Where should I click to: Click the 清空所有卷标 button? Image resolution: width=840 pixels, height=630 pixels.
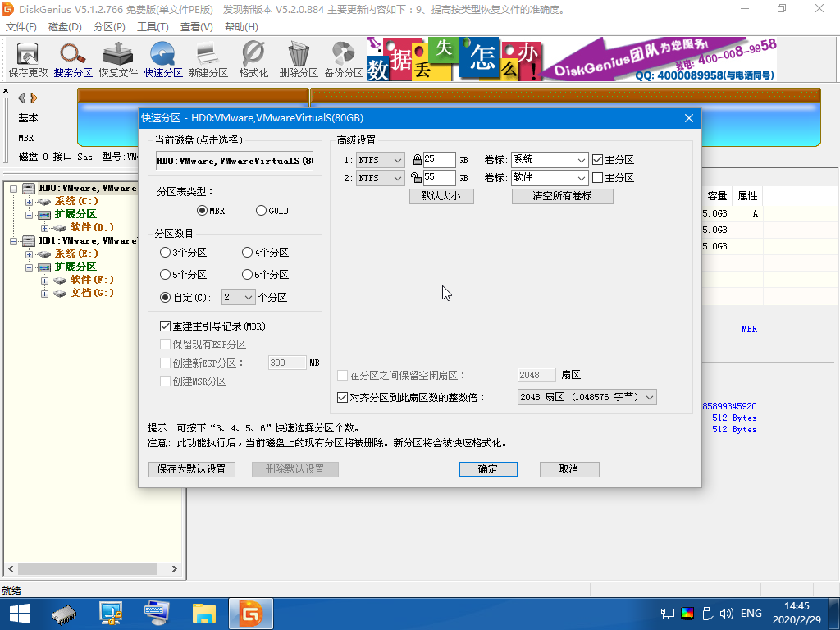coord(563,196)
